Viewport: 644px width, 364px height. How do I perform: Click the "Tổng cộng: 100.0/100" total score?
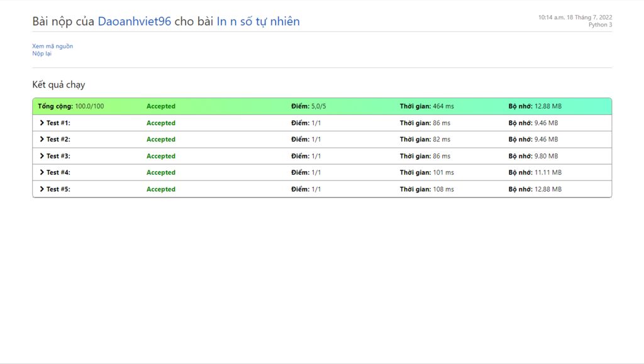71,106
